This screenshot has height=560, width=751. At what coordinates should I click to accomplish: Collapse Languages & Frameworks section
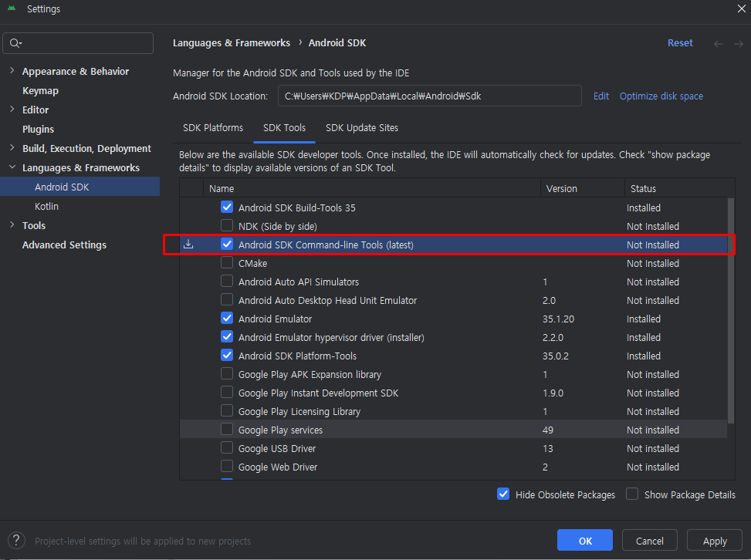[12, 167]
